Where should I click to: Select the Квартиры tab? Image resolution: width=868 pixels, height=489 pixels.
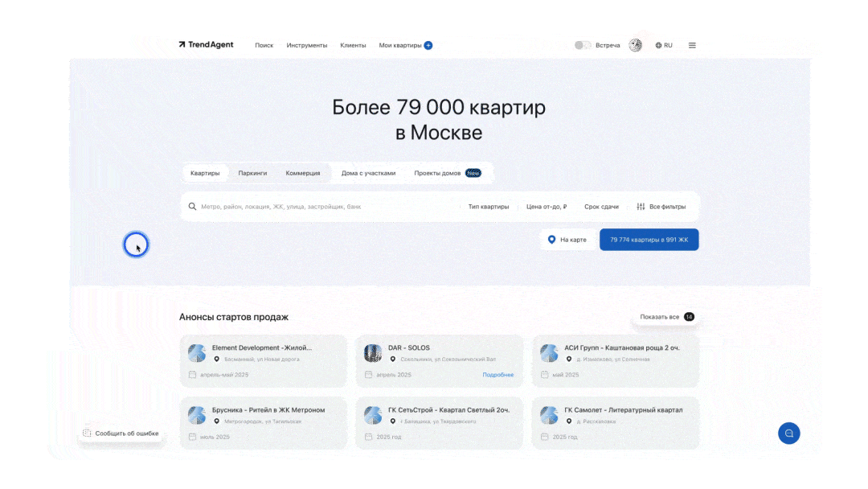pyautogui.click(x=205, y=174)
